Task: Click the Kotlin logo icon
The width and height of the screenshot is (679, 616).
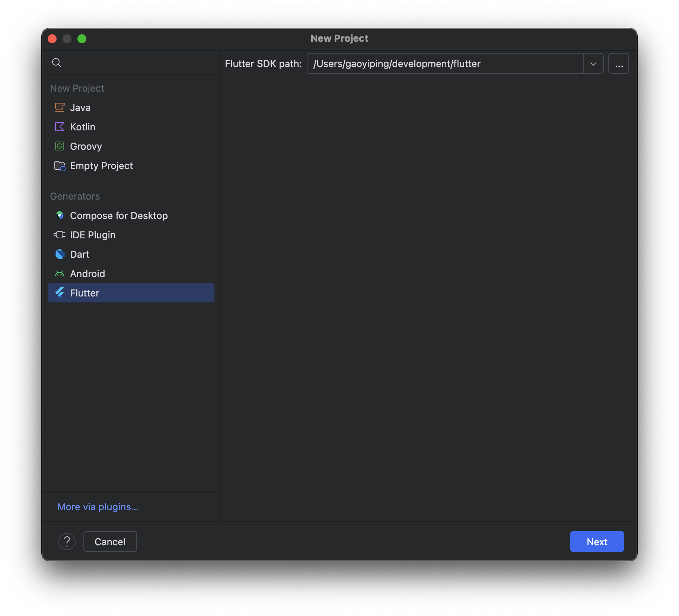Action: pos(60,127)
